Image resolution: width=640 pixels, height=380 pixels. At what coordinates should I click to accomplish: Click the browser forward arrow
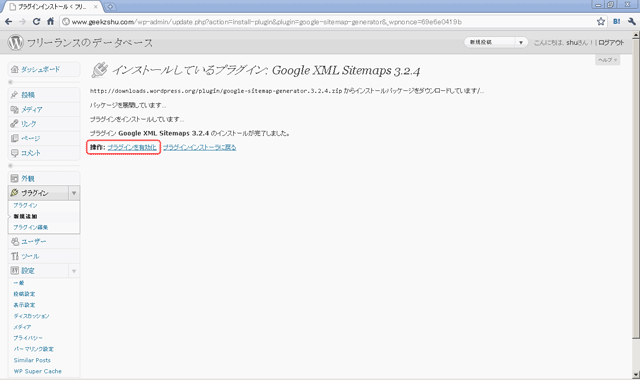tap(22, 22)
